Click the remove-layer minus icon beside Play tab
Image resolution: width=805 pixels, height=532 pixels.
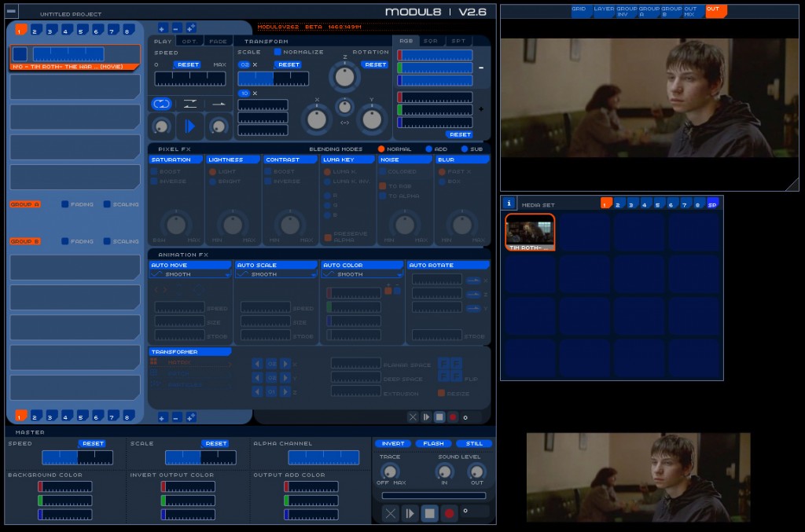coord(175,28)
